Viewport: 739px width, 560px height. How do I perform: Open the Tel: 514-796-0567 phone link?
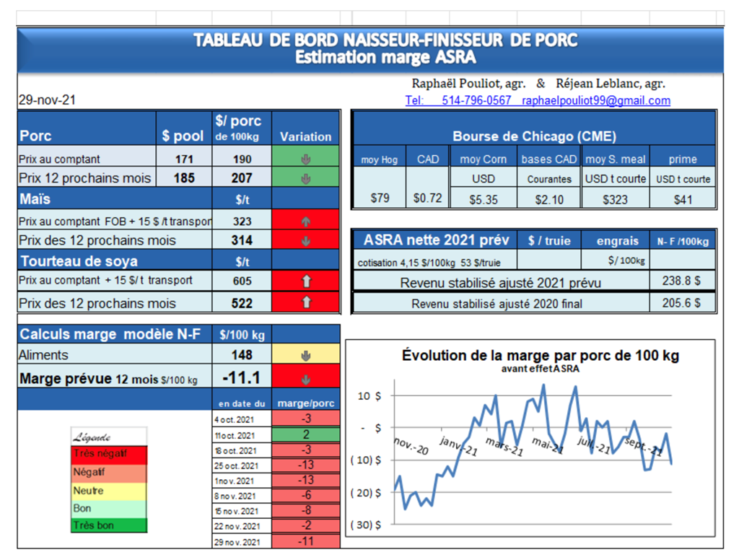[x=458, y=101]
